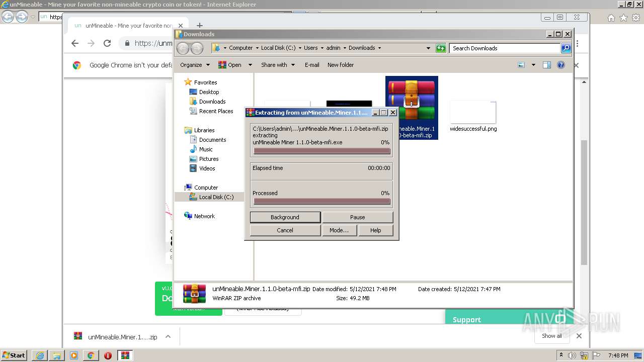Screen dimensions: 644x362
Task: Select the unMineable.Miner zip archive file
Action: [412, 108]
